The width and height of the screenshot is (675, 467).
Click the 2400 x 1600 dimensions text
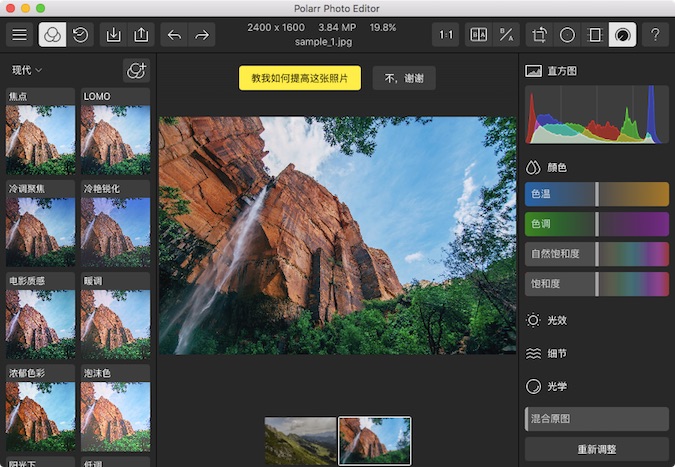coord(276,28)
